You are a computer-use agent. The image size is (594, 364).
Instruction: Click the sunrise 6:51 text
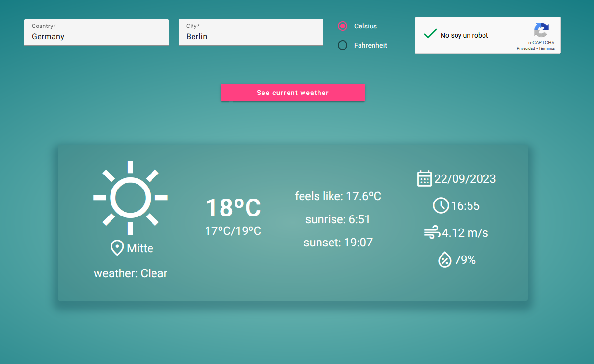[x=338, y=219]
